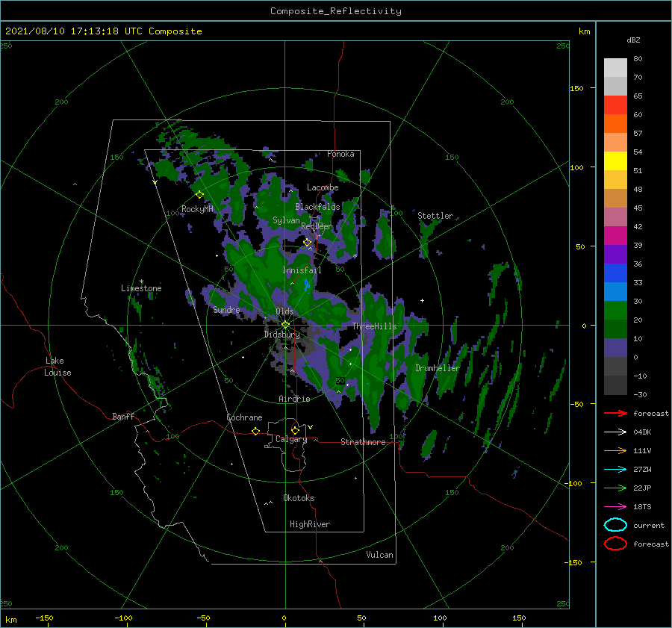Click the Calgary city label

(x=291, y=439)
